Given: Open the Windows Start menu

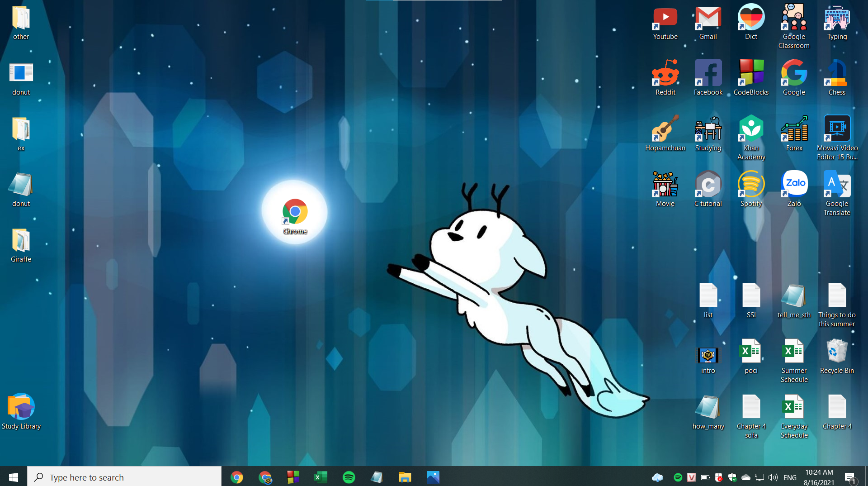Looking at the screenshot, I should [x=14, y=477].
